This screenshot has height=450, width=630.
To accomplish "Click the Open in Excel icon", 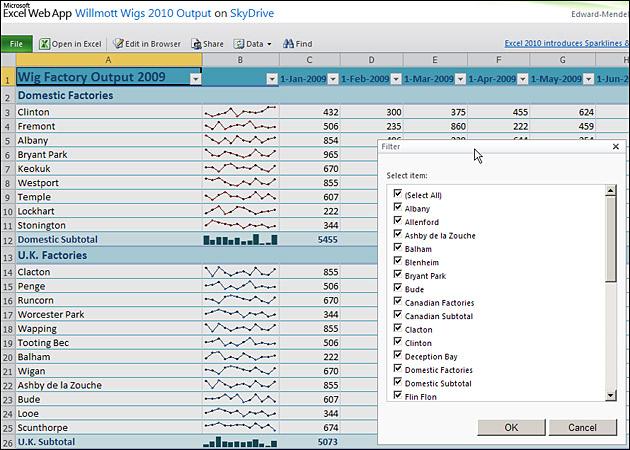I will pyautogui.click(x=44, y=44).
